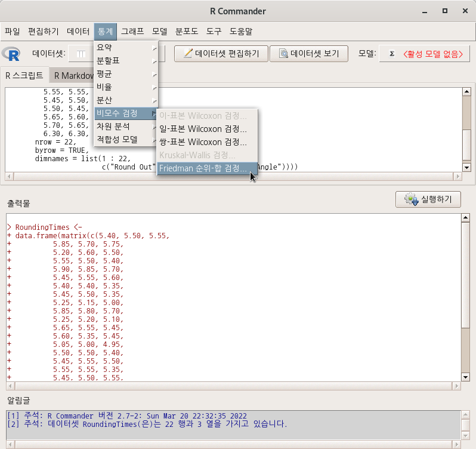Screen dimensions: 476x449
Task: Expand the 비율 submenu
Action: [126, 87]
